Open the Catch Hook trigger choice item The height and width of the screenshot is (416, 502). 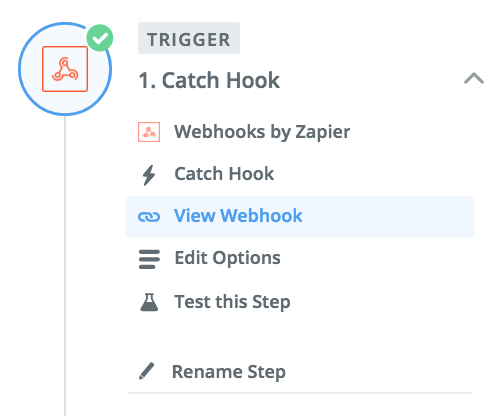224,174
